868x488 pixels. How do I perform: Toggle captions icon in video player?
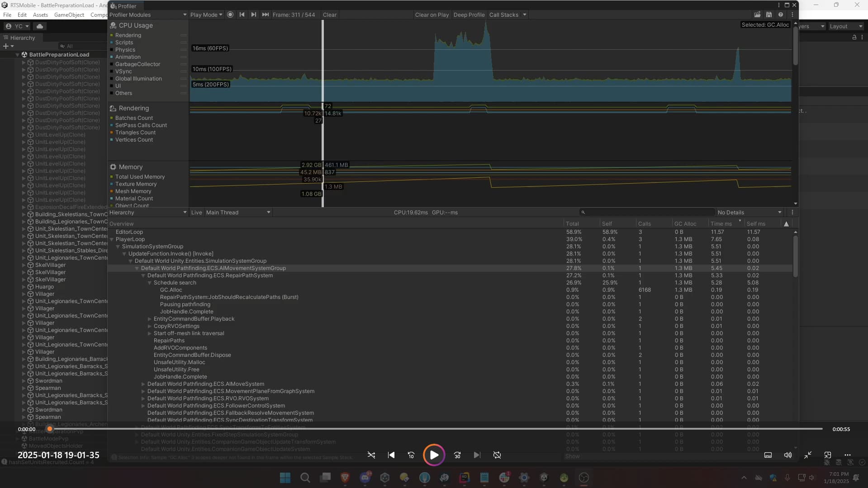768,455
